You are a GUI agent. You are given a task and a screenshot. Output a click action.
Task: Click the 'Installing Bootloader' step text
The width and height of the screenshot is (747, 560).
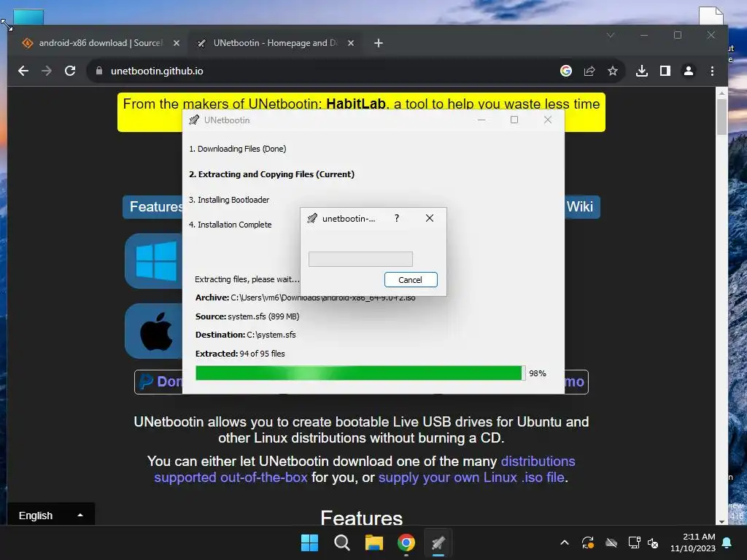click(228, 200)
